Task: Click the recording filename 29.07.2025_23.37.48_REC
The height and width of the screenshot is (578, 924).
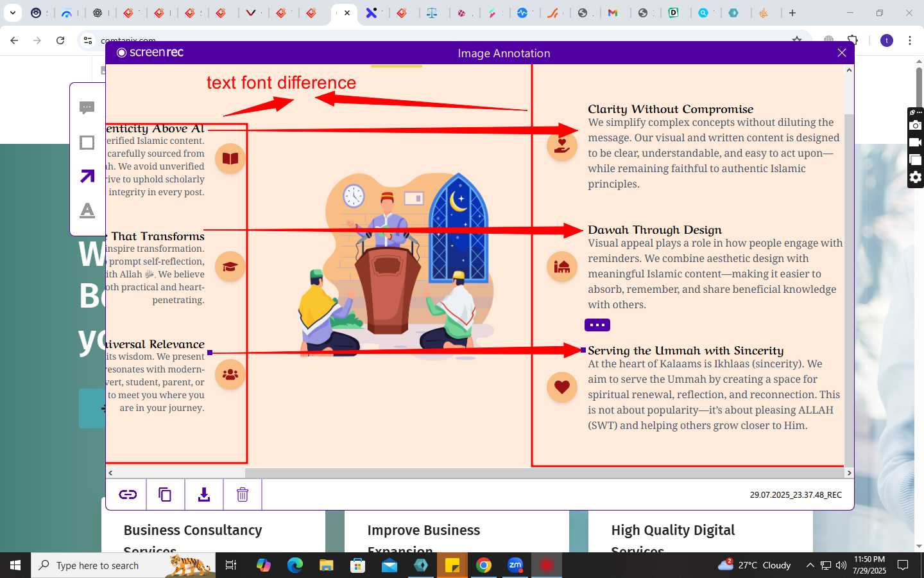Action: click(x=796, y=495)
